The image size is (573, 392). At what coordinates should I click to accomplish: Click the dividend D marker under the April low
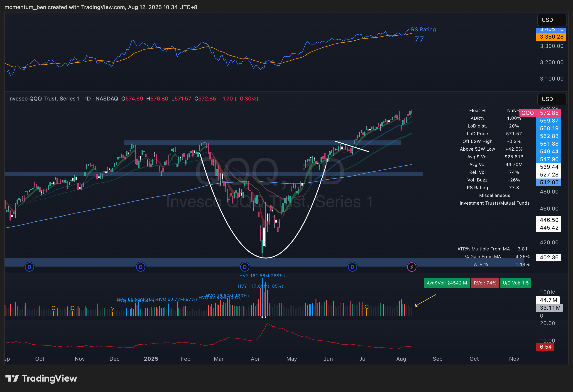coord(245,267)
